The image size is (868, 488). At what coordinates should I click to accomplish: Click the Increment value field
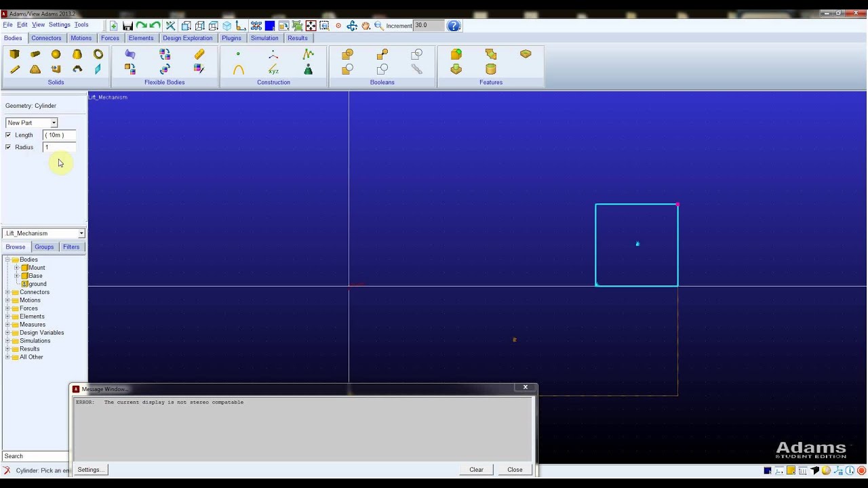click(429, 26)
